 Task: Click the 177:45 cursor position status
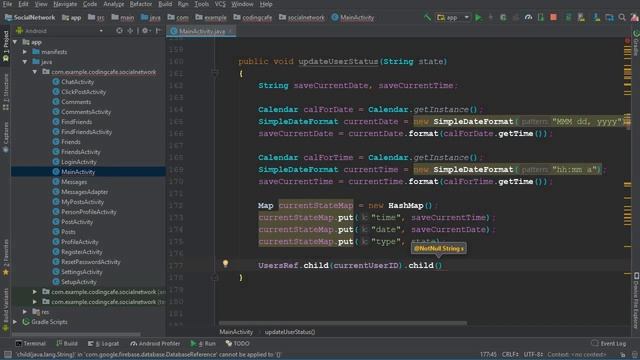(488, 354)
